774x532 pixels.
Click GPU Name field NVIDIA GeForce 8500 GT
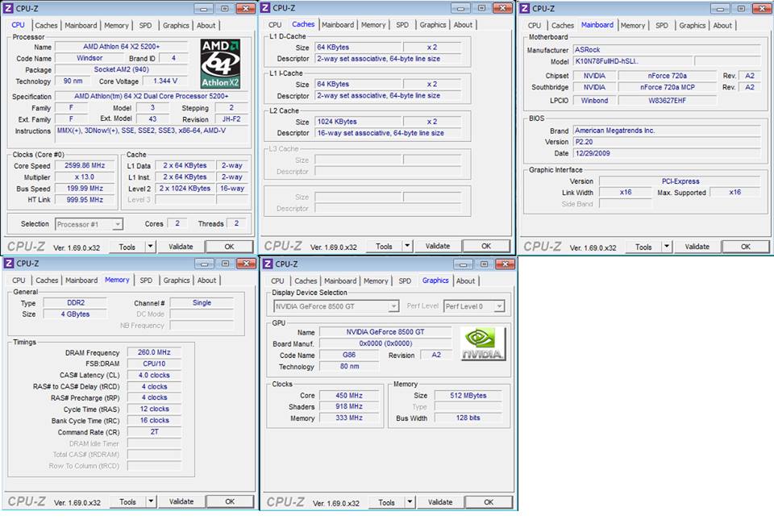pos(385,332)
